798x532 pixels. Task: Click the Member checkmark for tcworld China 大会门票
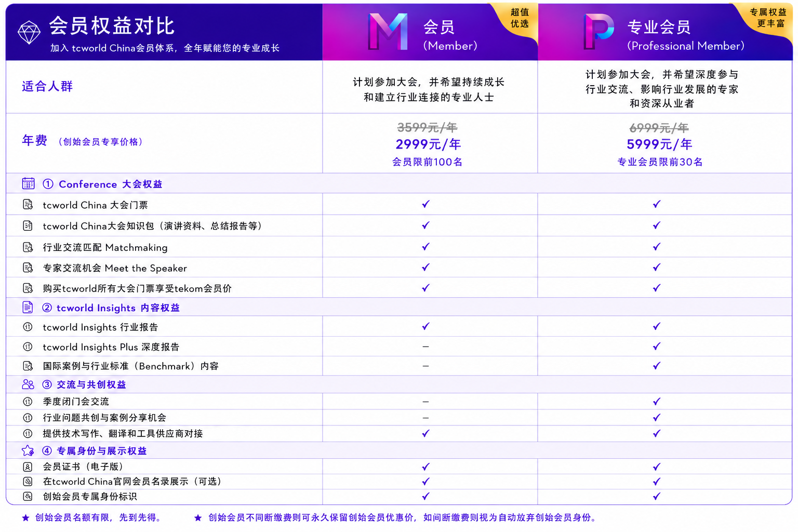(425, 204)
